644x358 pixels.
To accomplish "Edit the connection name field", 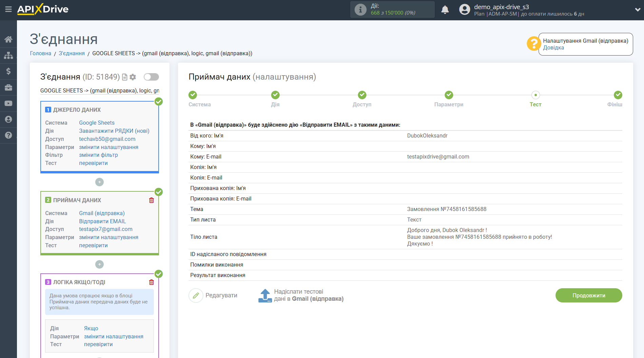I will point(100,91).
